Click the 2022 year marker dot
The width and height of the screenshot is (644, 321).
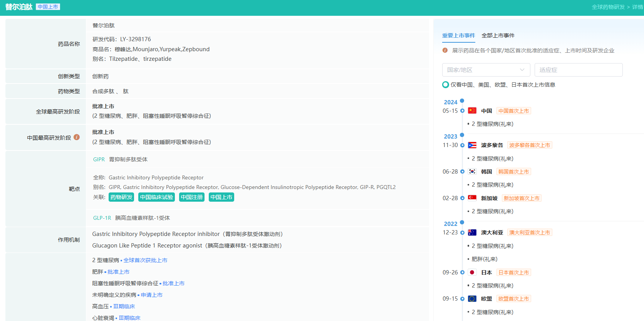(x=462, y=222)
